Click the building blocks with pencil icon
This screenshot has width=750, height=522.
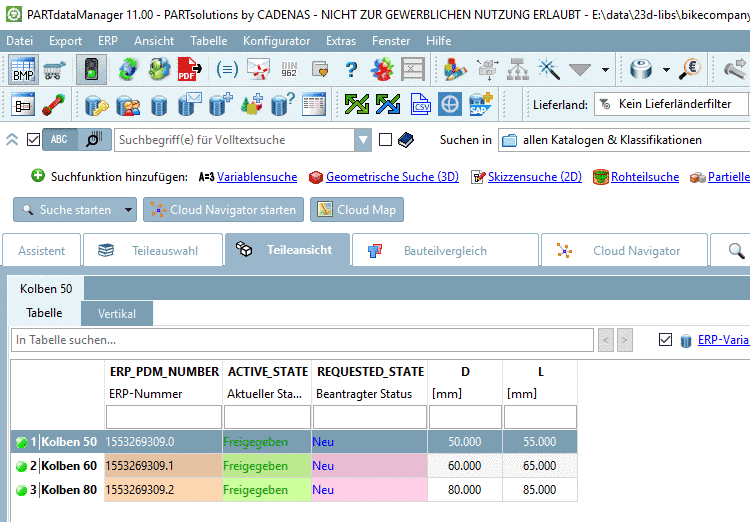(x=455, y=70)
